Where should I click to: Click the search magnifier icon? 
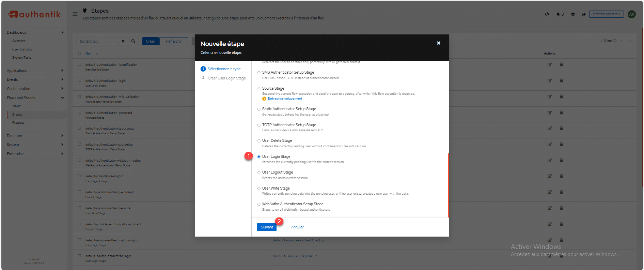(133, 41)
